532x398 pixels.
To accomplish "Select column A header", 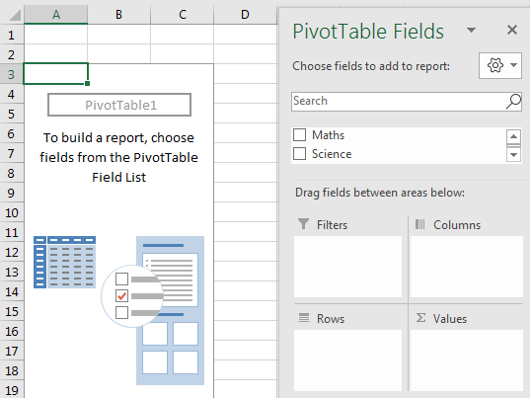I will coord(56,14).
